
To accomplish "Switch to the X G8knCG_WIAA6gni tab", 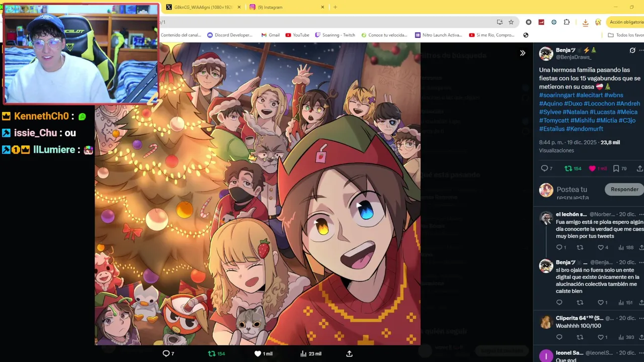I will 203,7.
